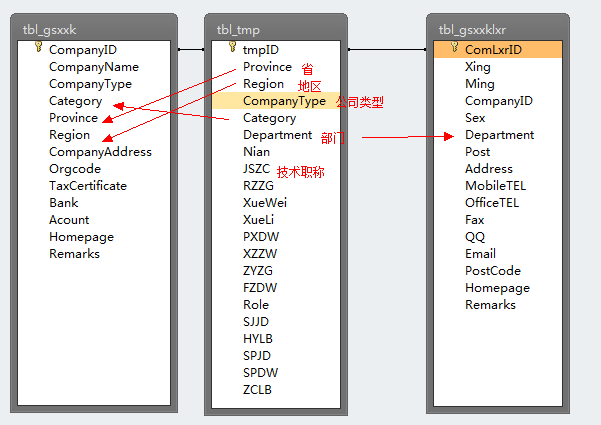Click the primary key icon beside CompanyID in tbl_gsxxk
This screenshot has height=425, width=601.
tap(38, 47)
